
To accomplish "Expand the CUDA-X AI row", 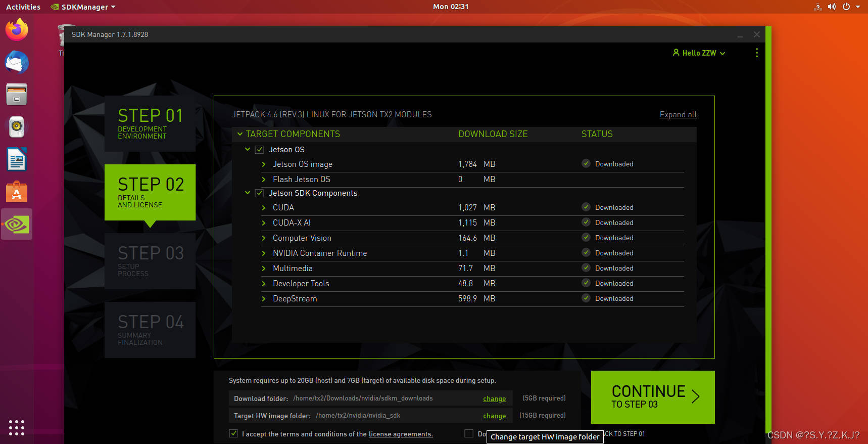I will (264, 223).
